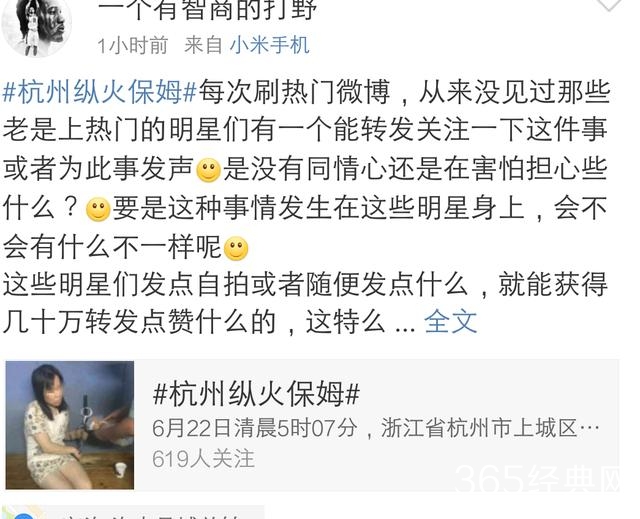The width and height of the screenshot is (640, 519).
Task: Open the poster's profile avatar
Action: 37,27
